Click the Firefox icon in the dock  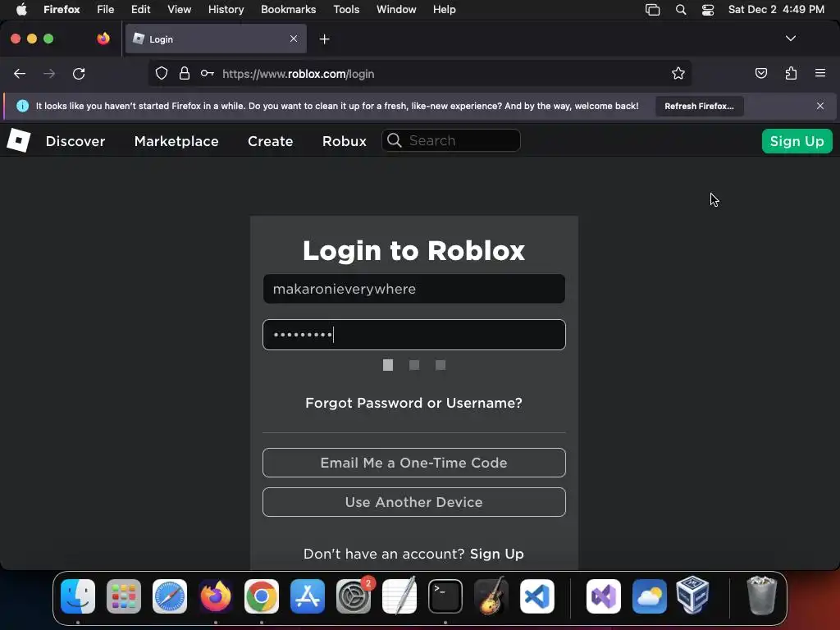point(216,596)
